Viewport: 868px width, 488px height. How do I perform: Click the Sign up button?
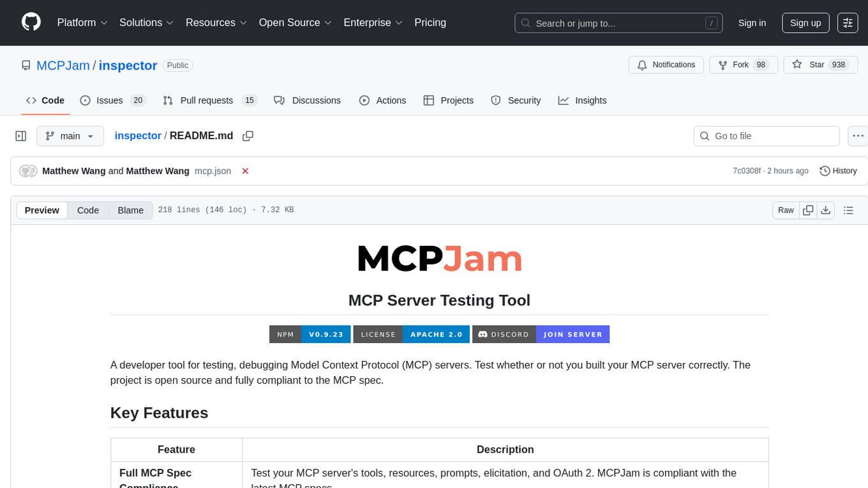click(805, 23)
